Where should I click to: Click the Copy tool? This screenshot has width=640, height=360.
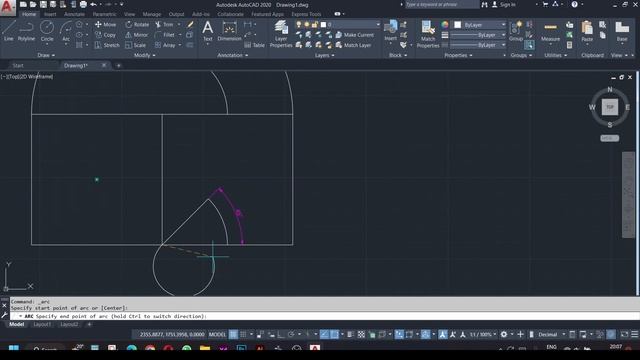pyautogui.click(x=106, y=35)
